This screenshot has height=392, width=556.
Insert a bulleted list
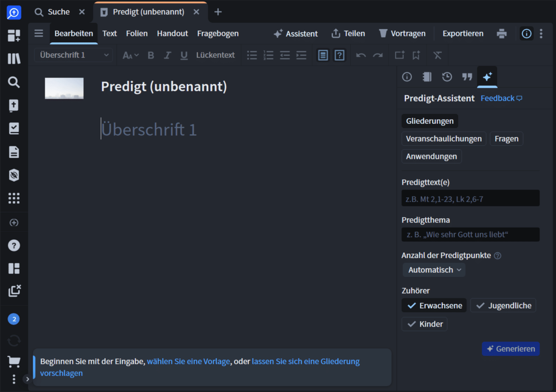(252, 55)
